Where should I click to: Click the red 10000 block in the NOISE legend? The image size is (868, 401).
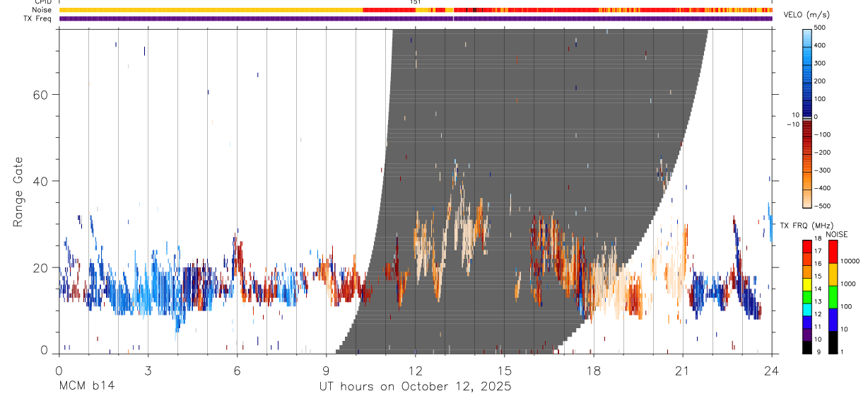833,252
